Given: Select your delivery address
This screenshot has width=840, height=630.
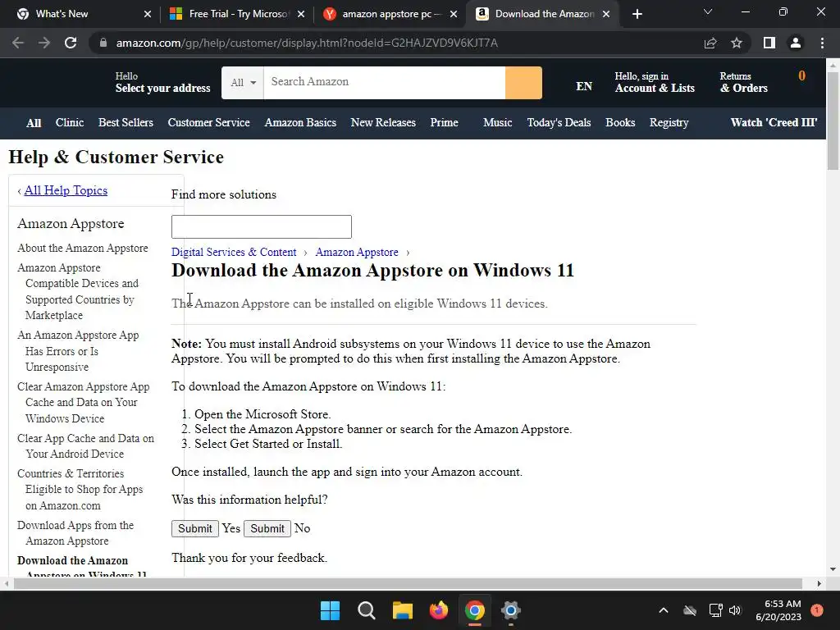Looking at the screenshot, I should pos(163,83).
